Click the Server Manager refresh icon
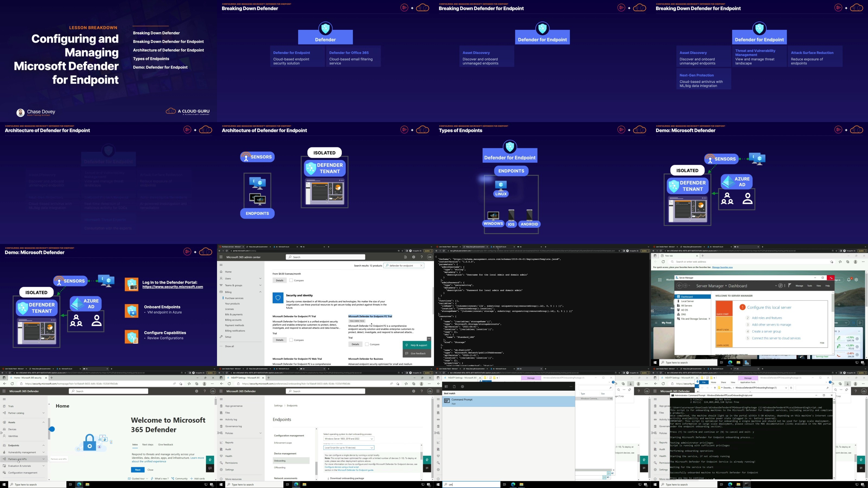The height and width of the screenshot is (488, 868). click(780, 285)
